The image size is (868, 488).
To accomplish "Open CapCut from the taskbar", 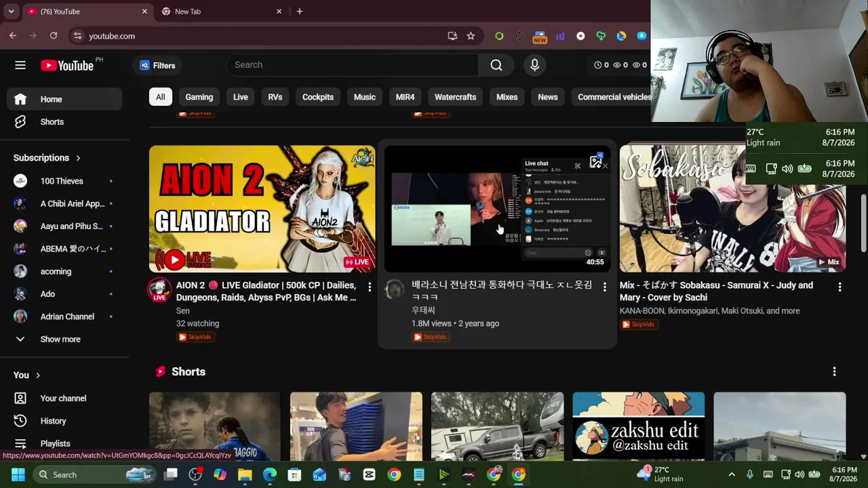I will tap(369, 474).
